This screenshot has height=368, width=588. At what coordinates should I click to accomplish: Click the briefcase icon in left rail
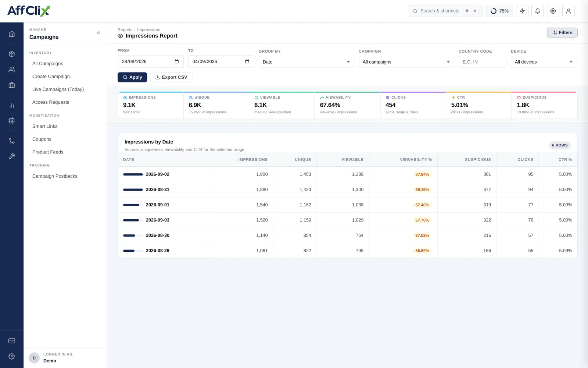[x=12, y=85]
